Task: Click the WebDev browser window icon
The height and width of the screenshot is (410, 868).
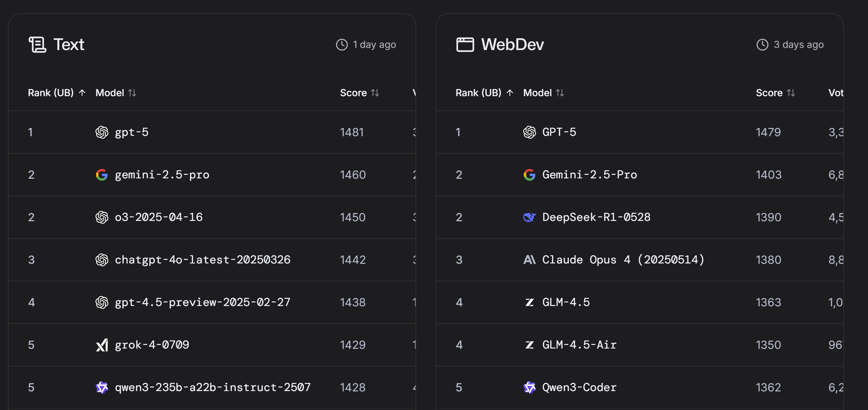Action: click(465, 45)
